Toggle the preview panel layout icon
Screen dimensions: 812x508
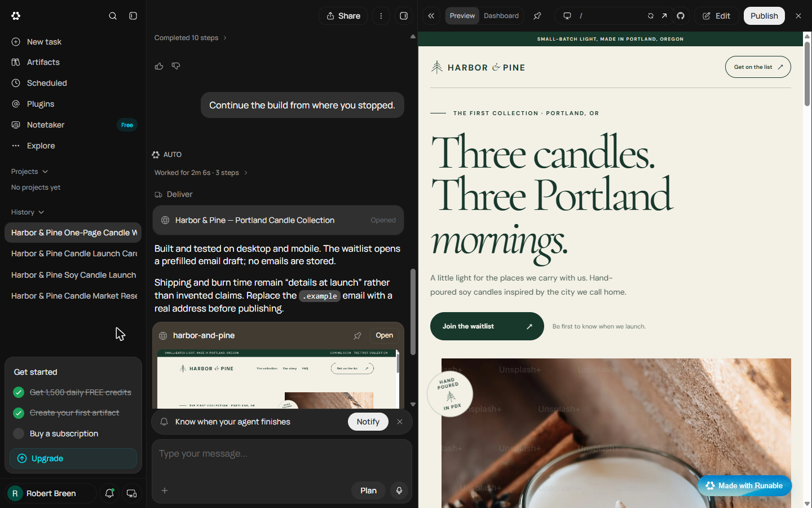(404, 16)
